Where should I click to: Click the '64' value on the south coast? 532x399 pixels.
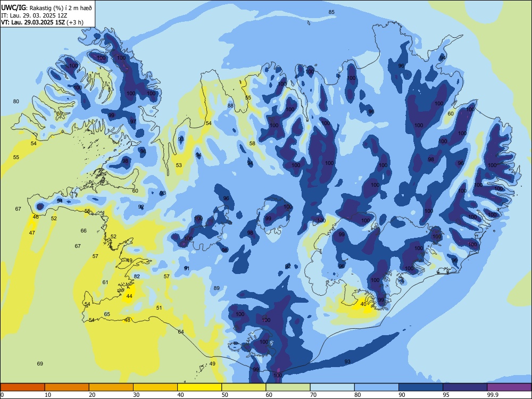[x=181, y=331]
